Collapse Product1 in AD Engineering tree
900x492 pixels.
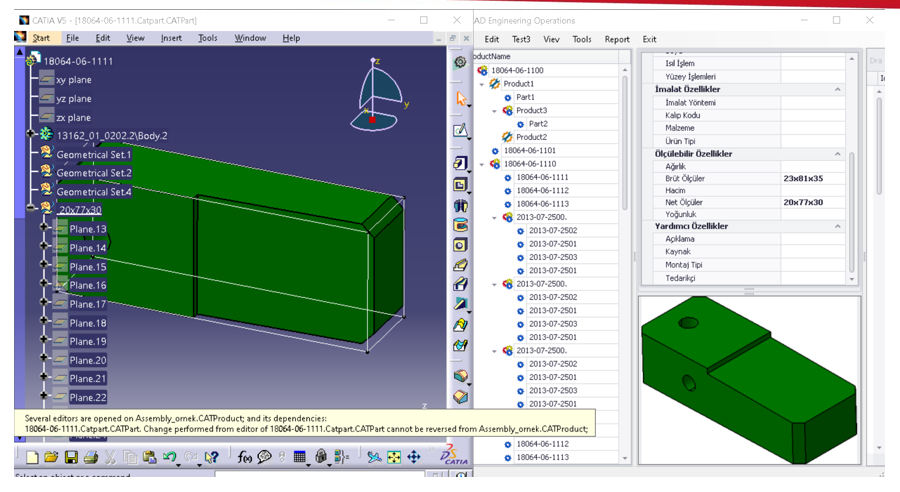coord(482,84)
